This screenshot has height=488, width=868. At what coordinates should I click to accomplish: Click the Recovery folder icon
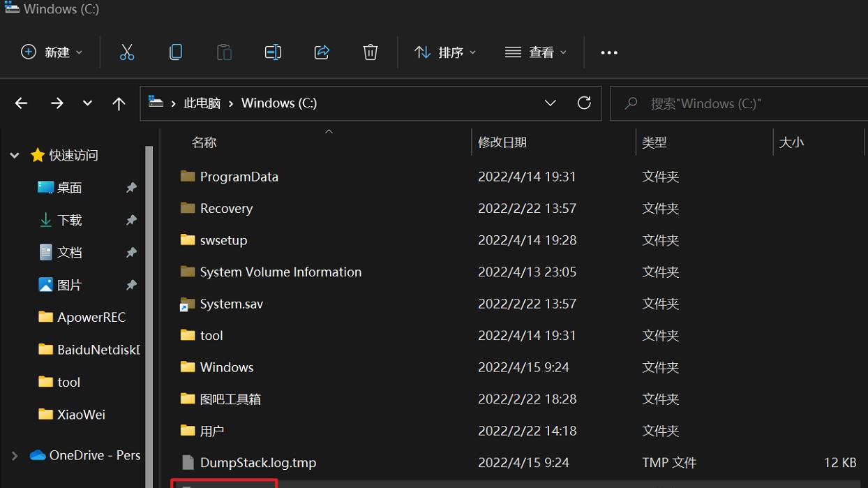(x=187, y=207)
